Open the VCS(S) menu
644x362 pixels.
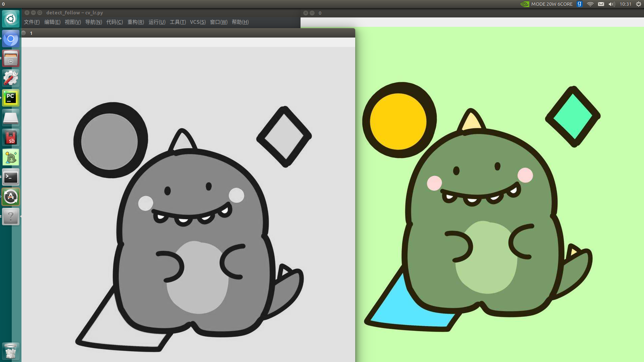tap(198, 22)
